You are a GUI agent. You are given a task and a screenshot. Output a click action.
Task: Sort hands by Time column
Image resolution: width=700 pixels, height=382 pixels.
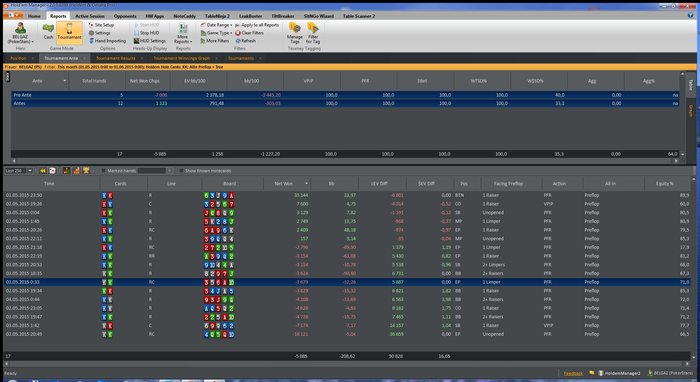(49, 183)
